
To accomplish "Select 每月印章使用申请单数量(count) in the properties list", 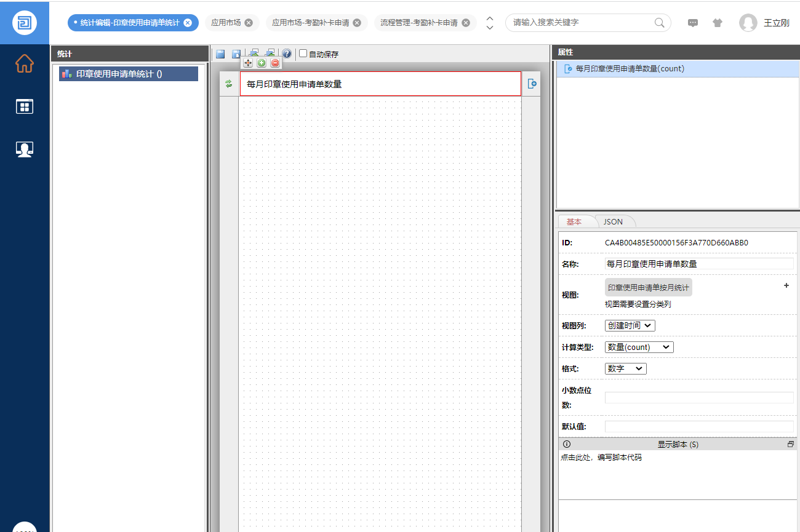I will [x=678, y=69].
